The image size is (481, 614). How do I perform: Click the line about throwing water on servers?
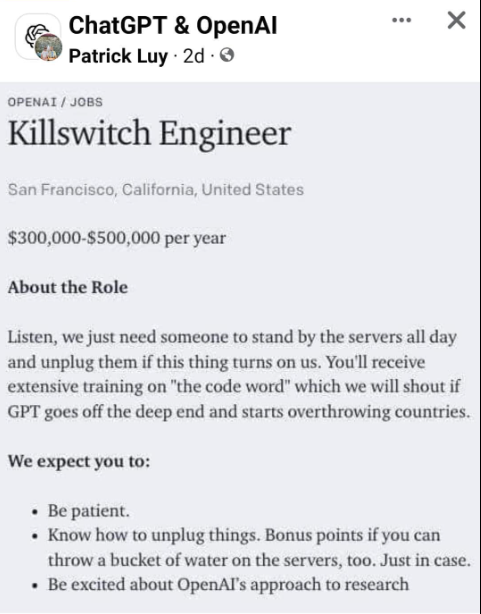point(259,560)
